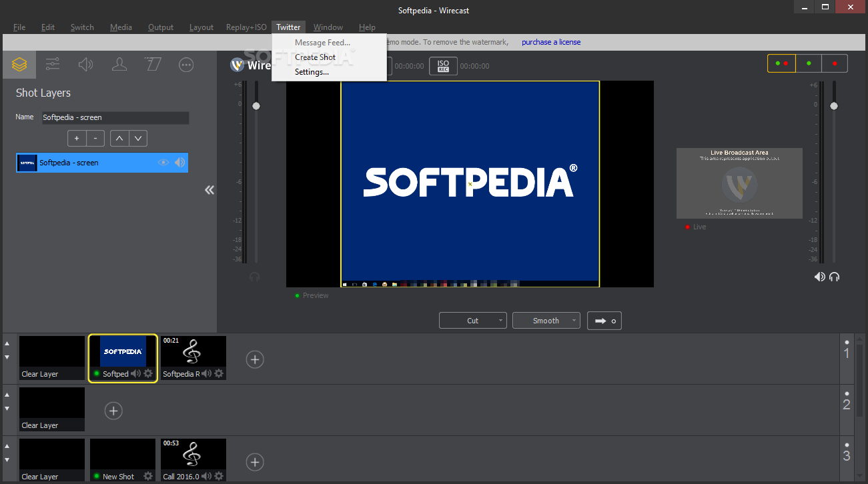Move shot layer up with caret button
This screenshot has height=484, width=868.
(x=119, y=138)
